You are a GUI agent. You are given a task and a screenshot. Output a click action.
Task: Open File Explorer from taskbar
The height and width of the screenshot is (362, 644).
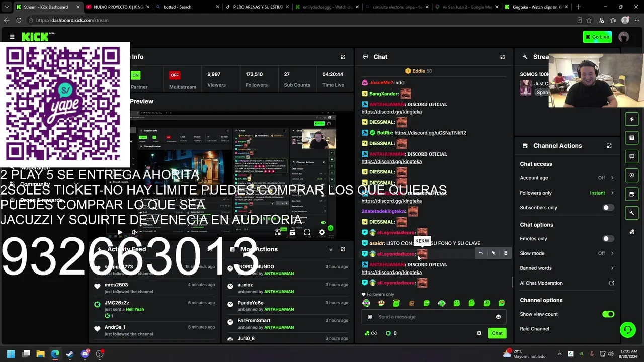click(40, 354)
